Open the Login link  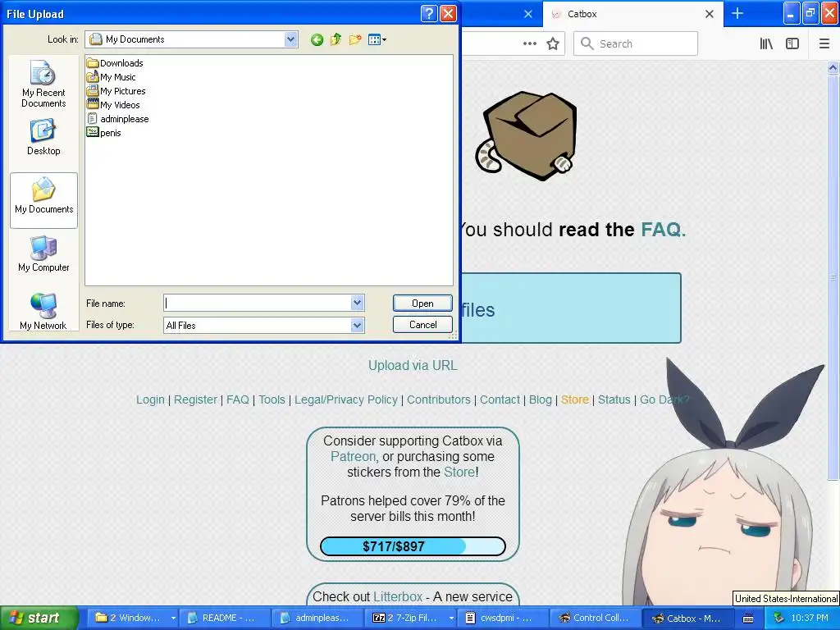tap(150, 399)
